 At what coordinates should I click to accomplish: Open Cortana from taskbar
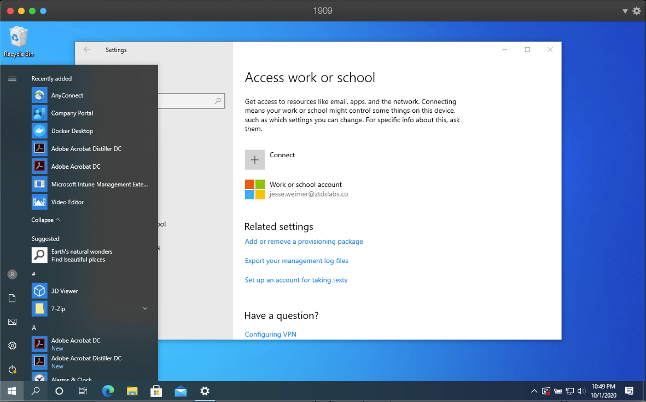pos(59,391)
